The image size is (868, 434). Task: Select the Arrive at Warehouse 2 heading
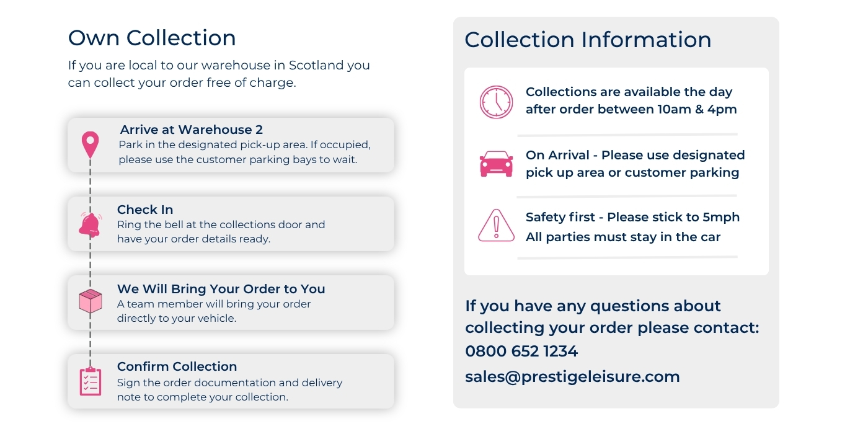(x=192, y=130)
